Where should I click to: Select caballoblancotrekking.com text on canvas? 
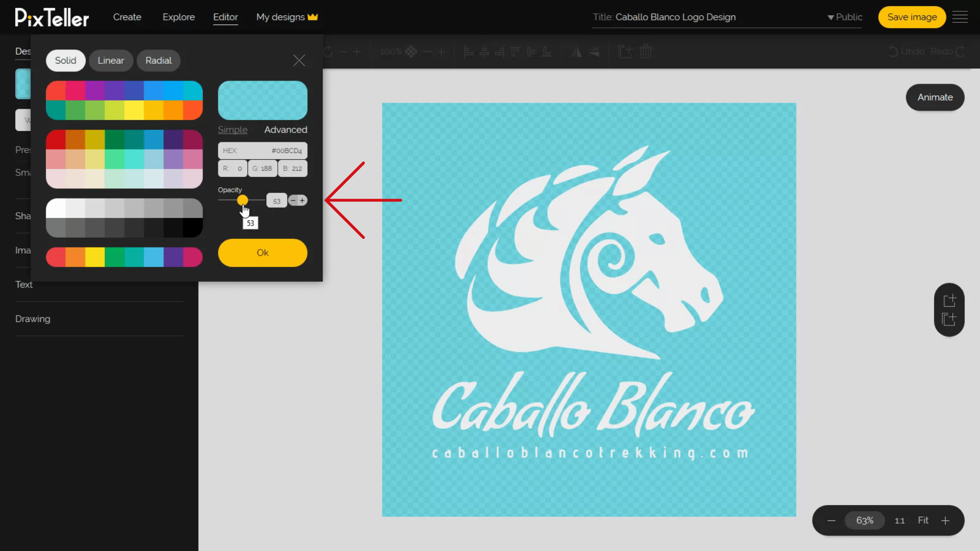tap(590, 453)
